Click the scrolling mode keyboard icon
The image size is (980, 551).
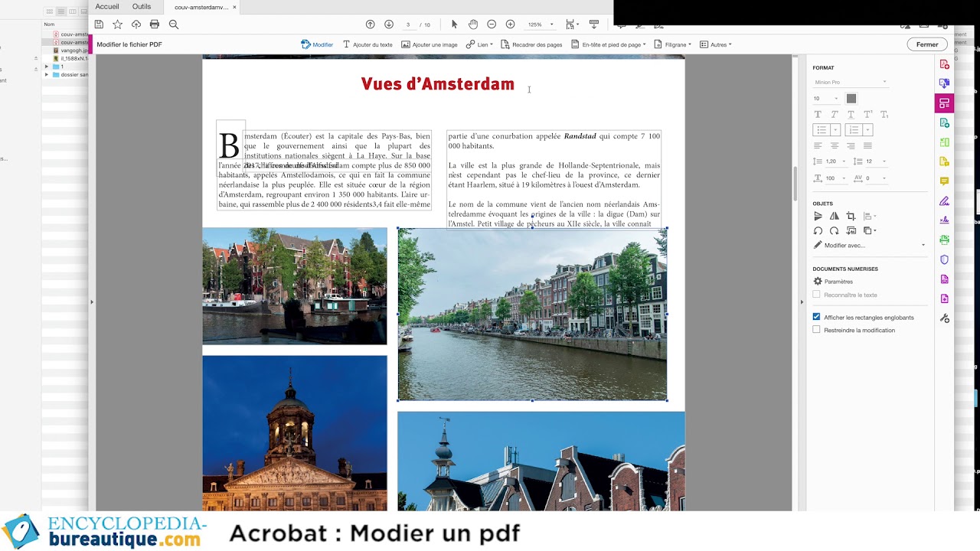click(594, 24)
